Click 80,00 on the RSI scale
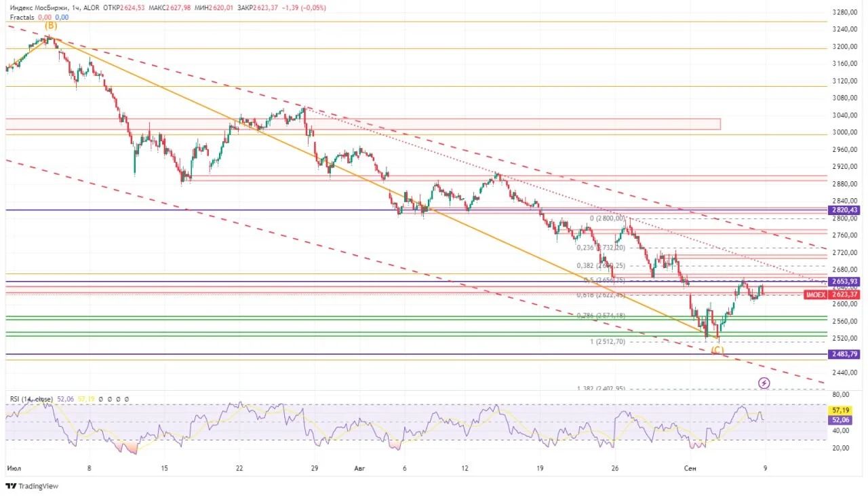 841,394
